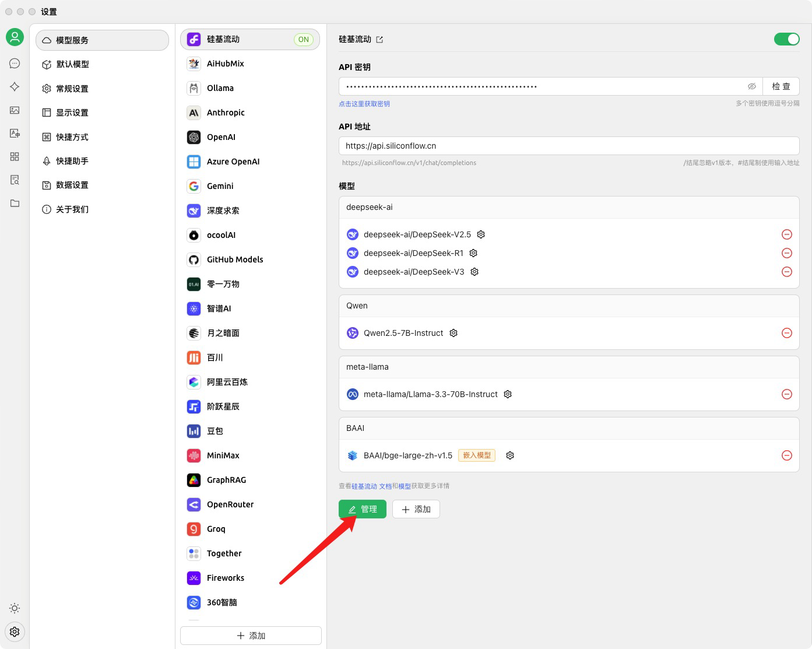
Task: Select the Ollama provider
Action: pos(250,88)
